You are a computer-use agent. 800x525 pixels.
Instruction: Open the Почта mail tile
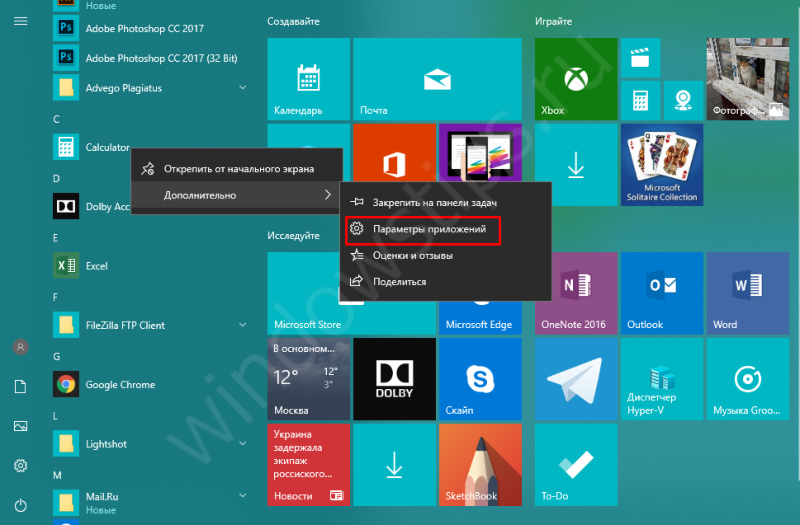tap(437, 79)
